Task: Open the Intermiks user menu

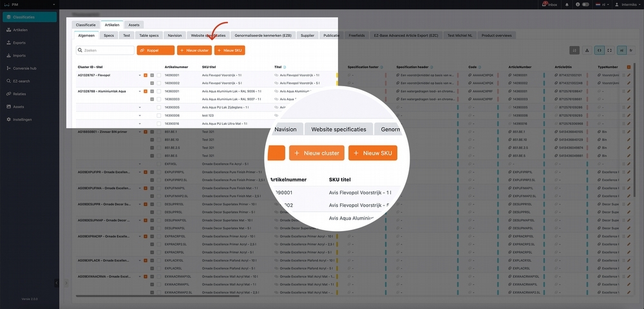Action: point(623,5)
